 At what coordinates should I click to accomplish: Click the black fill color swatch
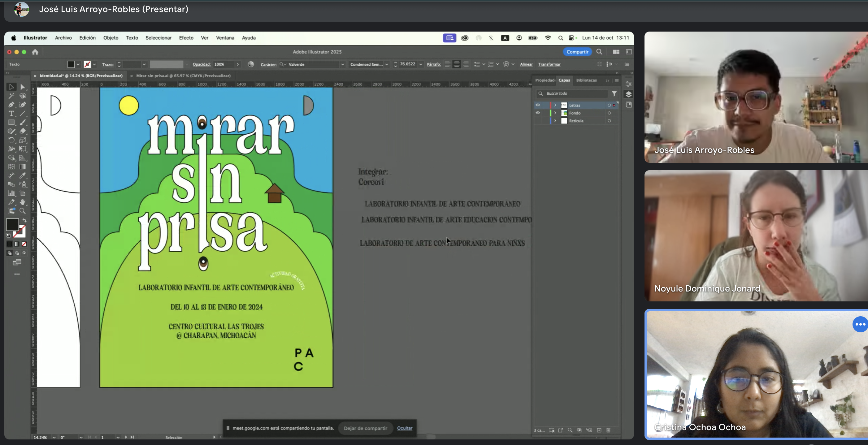click(12, 224)
